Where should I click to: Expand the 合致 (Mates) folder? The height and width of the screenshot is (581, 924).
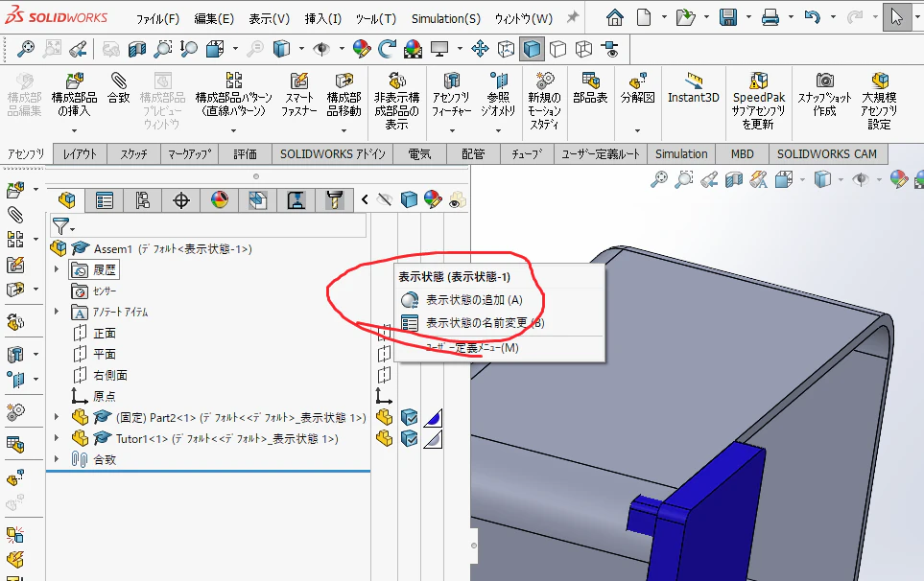tap(57, 459)
